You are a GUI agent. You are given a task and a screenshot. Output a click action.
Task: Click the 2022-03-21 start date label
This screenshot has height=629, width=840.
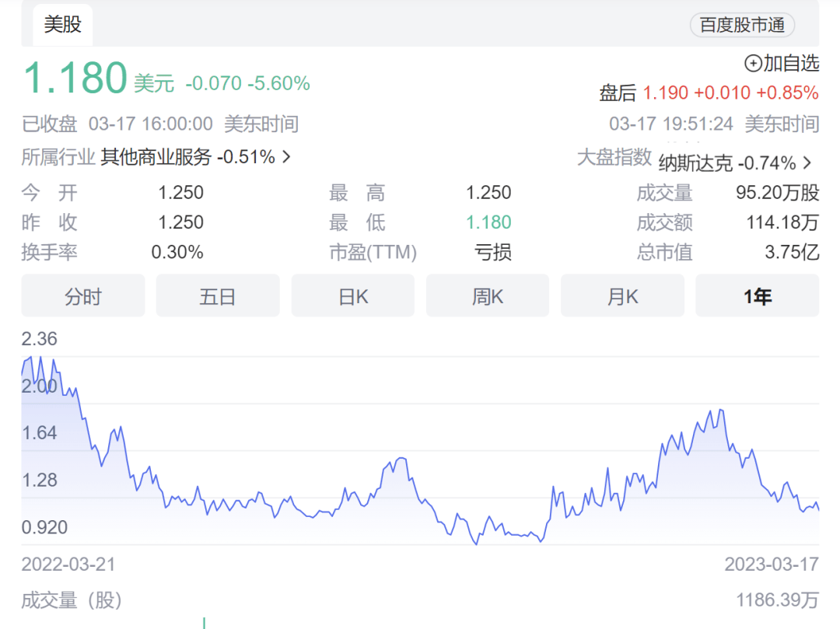[x=68, y=564]
